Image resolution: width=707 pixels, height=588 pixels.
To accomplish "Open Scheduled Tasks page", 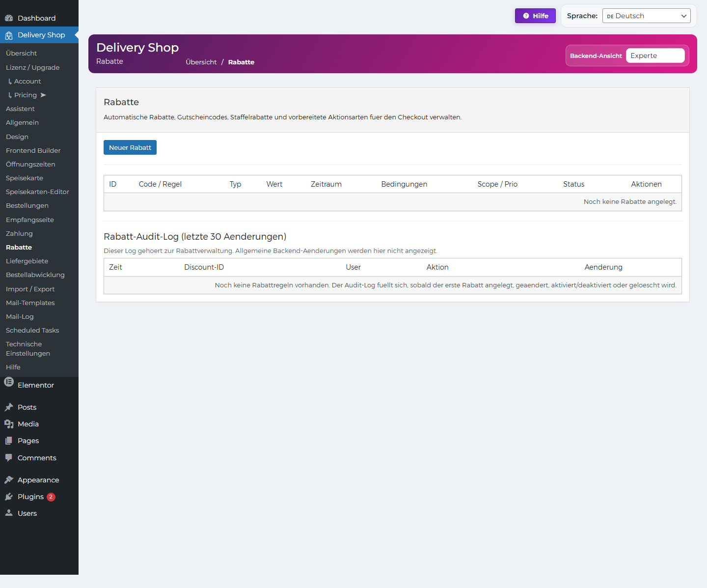I will point(32,330).
